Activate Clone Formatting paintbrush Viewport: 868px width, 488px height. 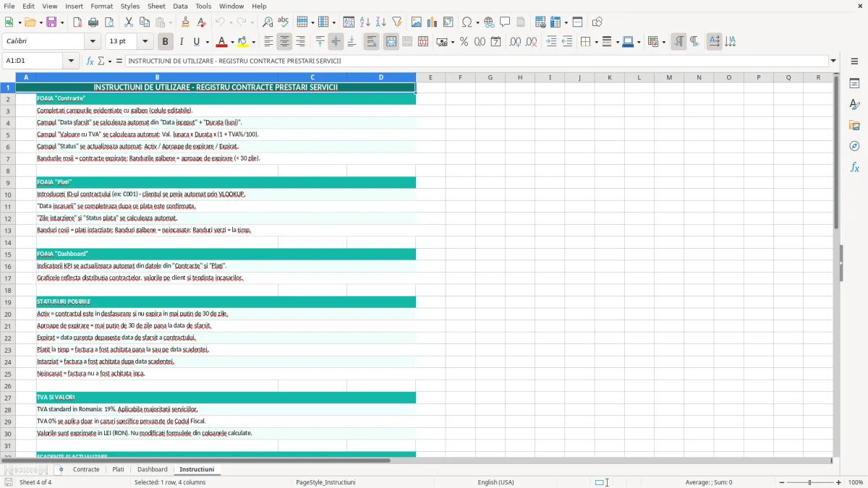coord(186,22)
